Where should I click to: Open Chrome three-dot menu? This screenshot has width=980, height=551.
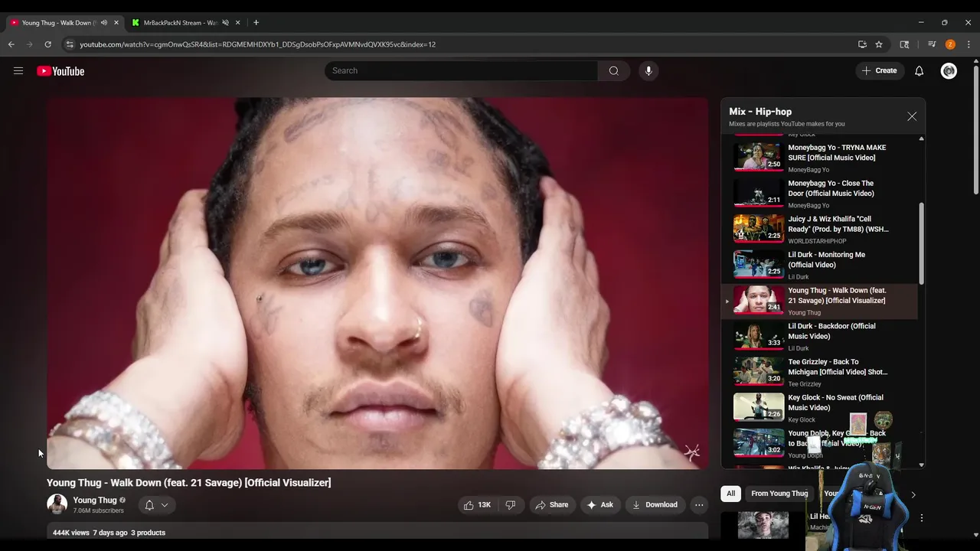tap(969, 44)
